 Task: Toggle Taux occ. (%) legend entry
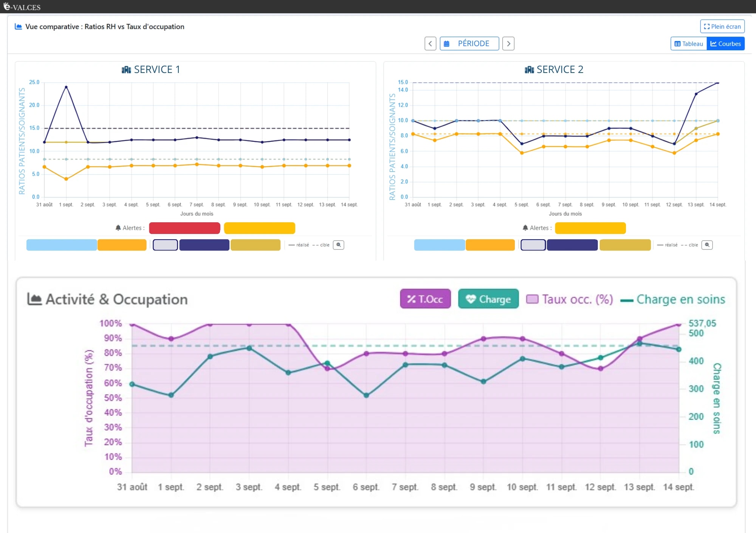(x=570, y=299)
